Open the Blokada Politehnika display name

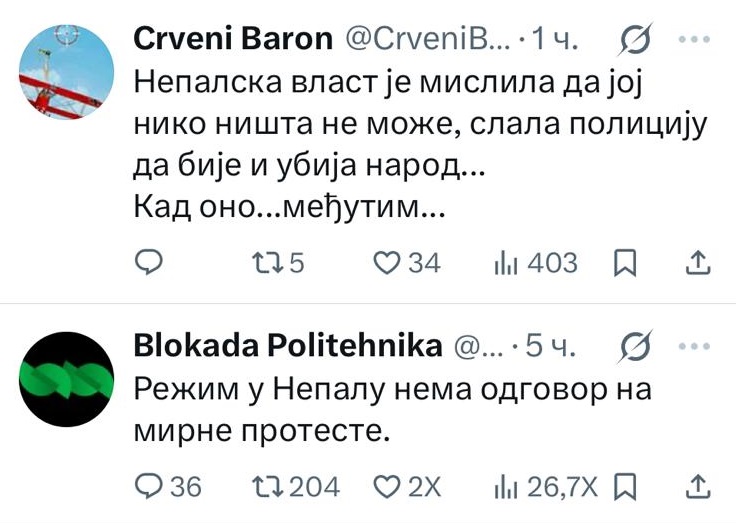[288, 346]
